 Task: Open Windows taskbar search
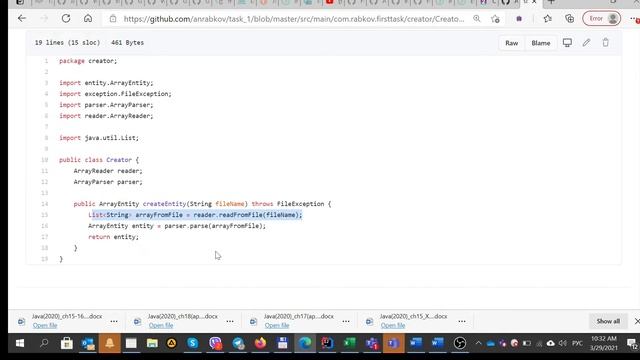click(44, 343)
